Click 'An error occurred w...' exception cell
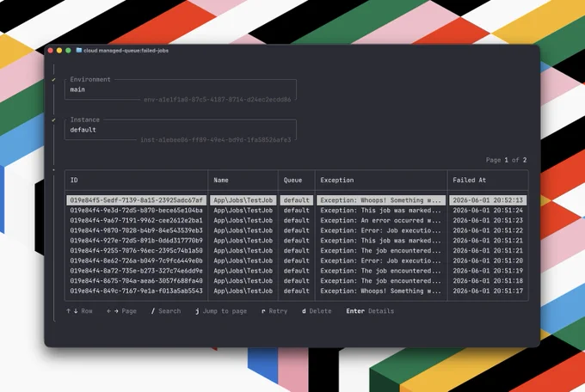This screenshot has width=585, height=392. pos(381,220)
